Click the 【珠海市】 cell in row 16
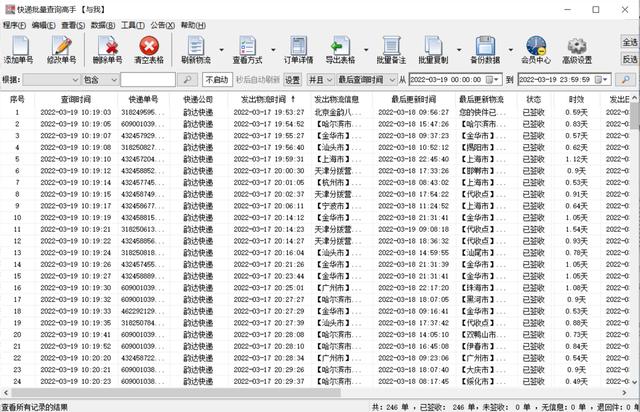This screenshot has height=412, width=640. (482, 288)
